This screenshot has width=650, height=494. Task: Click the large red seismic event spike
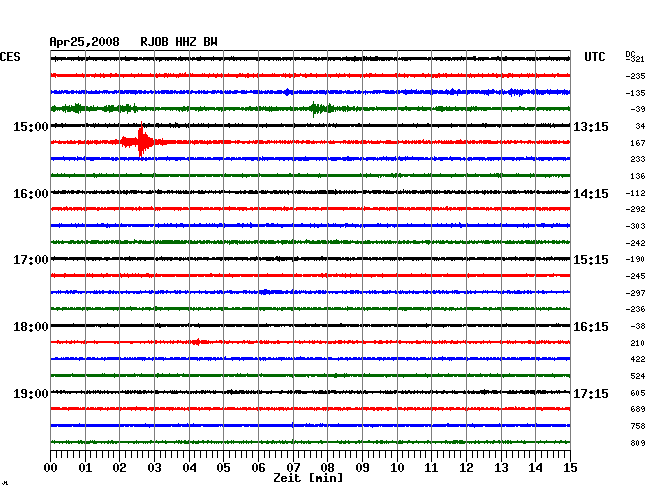141,142
